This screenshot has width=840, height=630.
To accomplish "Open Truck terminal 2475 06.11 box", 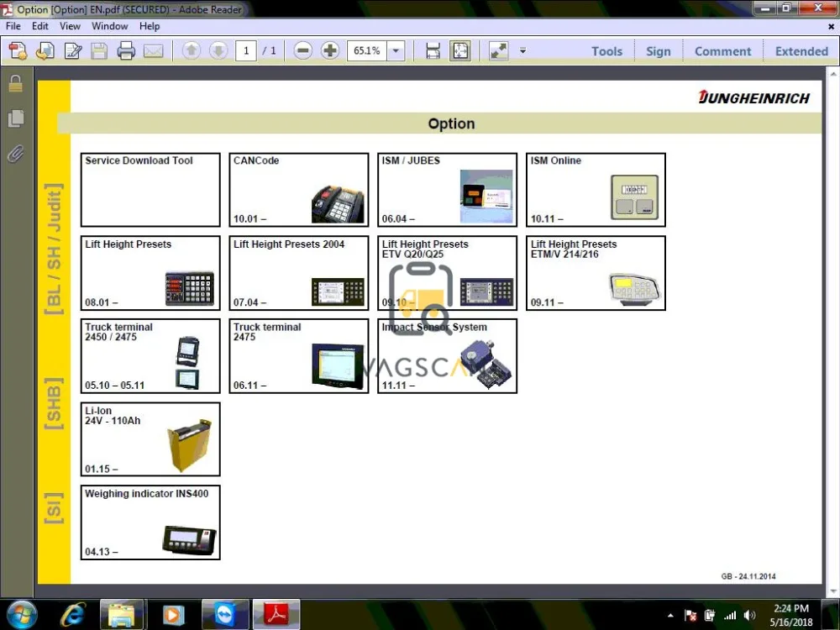I will coord(299,356).
